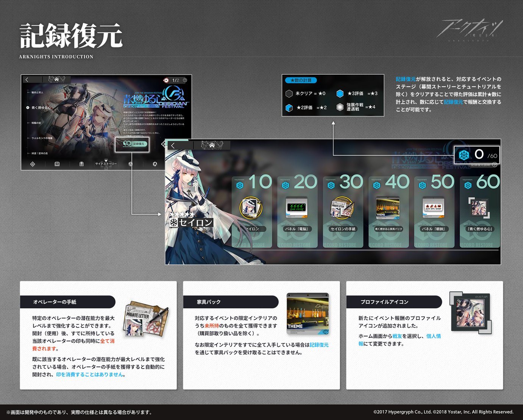This screenshot has height=420, width=523.
Task: Open home from the small event screen
Action: pos(56,80)
